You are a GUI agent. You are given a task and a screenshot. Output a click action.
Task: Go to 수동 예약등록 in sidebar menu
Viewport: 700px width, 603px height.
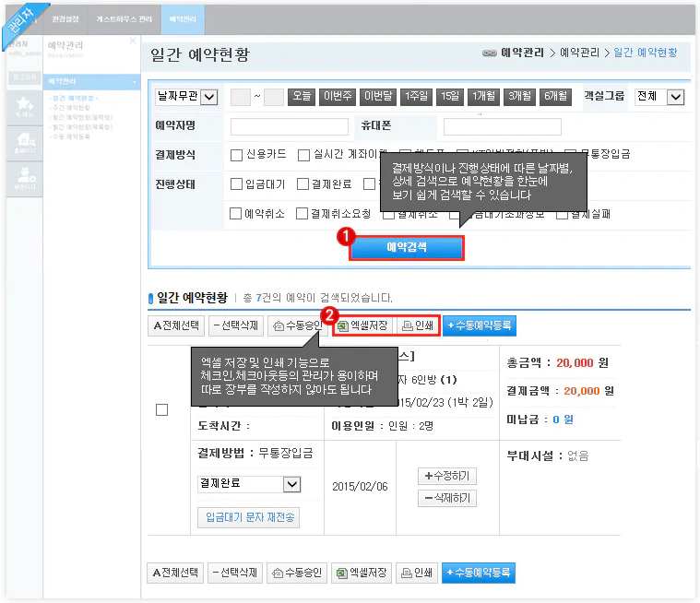[x=70, y=136]
